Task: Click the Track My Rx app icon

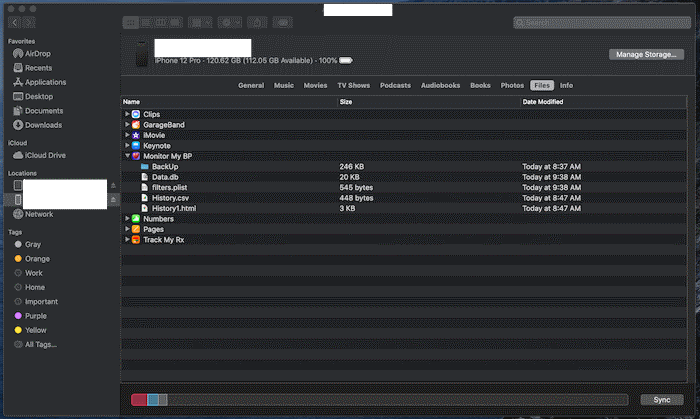Action: click(136, 240)
